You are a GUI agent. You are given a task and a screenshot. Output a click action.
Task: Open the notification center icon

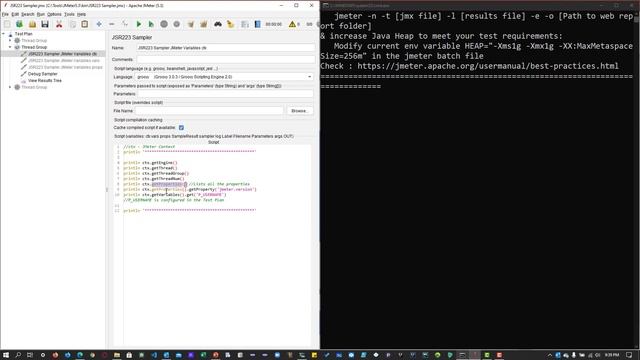click(x=629, y=355)
